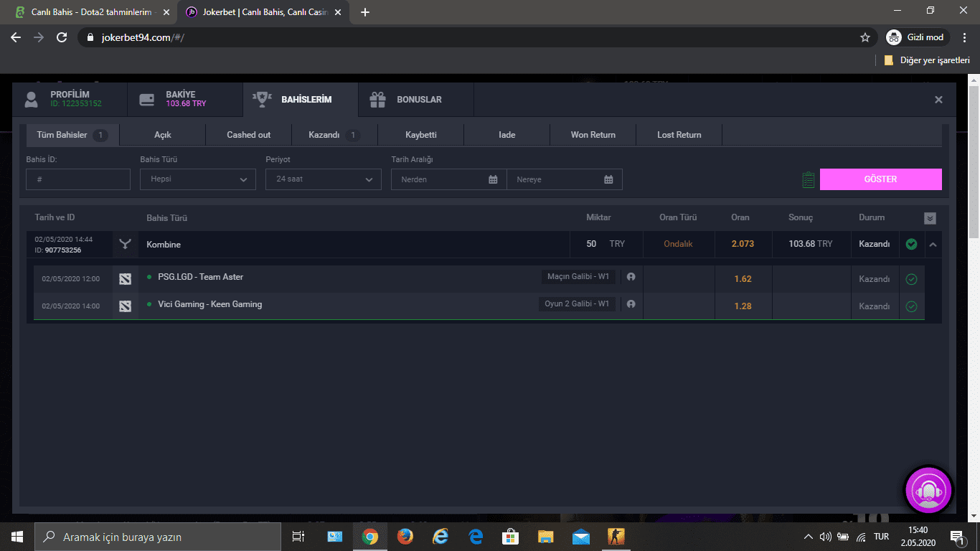Open the Nereye end date field
Screen dimensions: 980x551
click(x=565, y=179)
